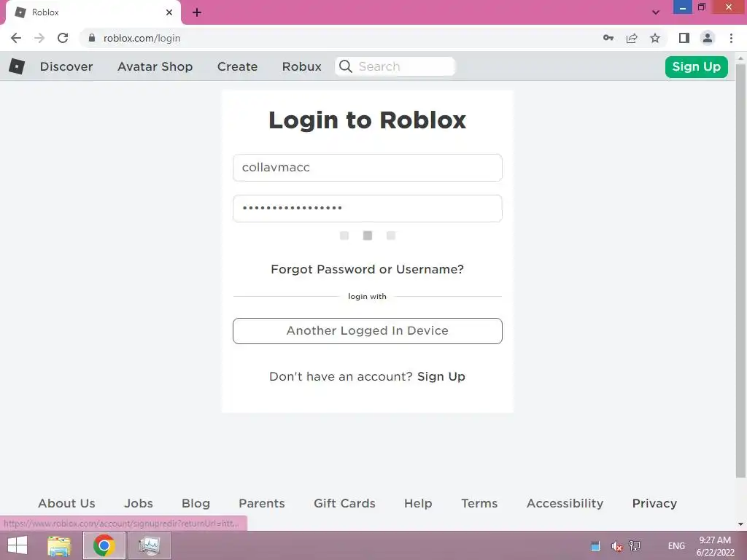The image size is (747, 560).
Task: Open Blog footer link
Action: click(196, 503)
